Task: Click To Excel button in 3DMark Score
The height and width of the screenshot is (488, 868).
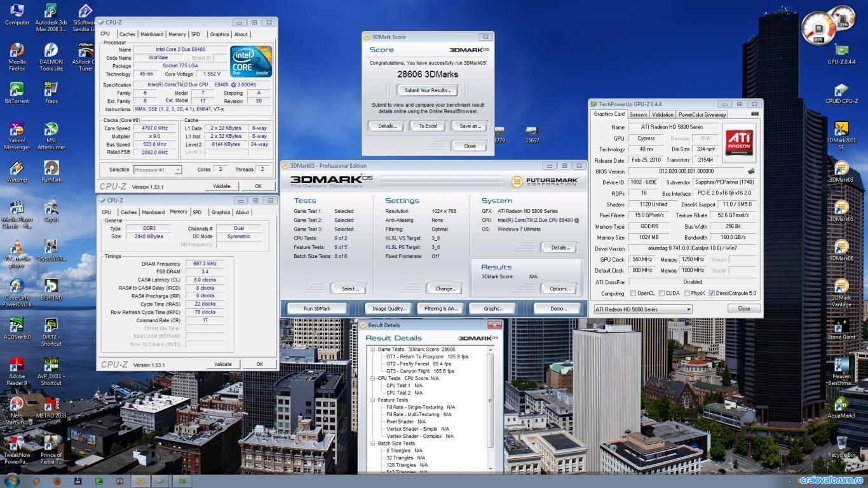Action: click(428, 126)
